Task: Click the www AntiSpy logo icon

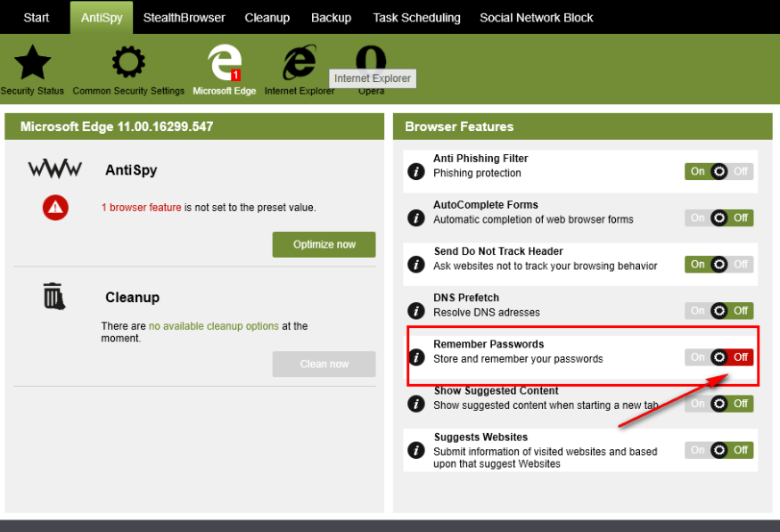Action: coord(54,169)
